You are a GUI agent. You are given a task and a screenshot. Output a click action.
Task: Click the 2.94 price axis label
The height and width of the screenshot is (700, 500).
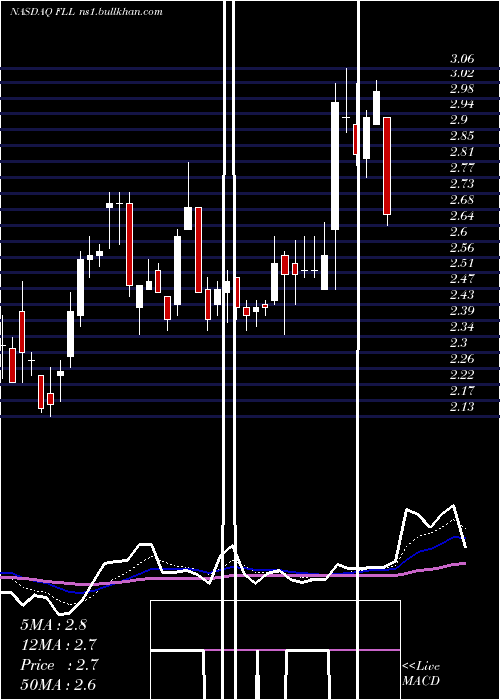point(462,104)
